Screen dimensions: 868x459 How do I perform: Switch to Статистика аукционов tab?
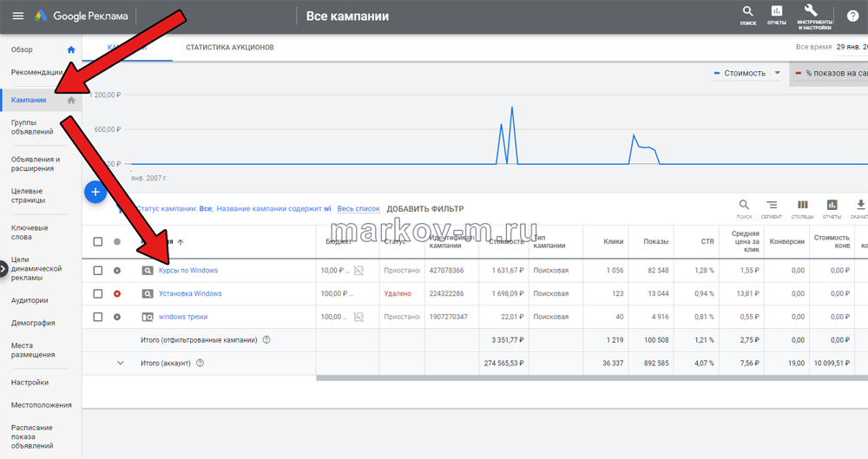[229, 46]
